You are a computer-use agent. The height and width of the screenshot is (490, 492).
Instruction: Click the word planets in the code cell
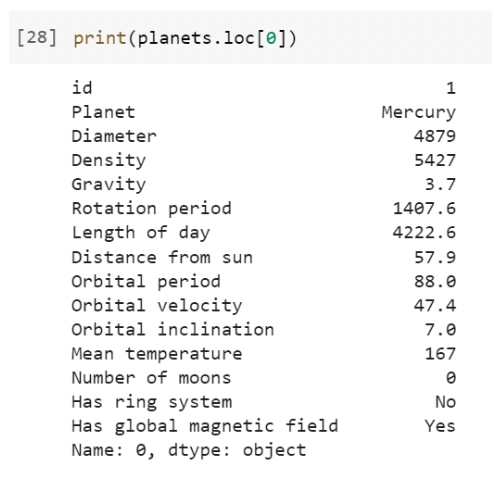pyautogui.click(x=174, y=39)
